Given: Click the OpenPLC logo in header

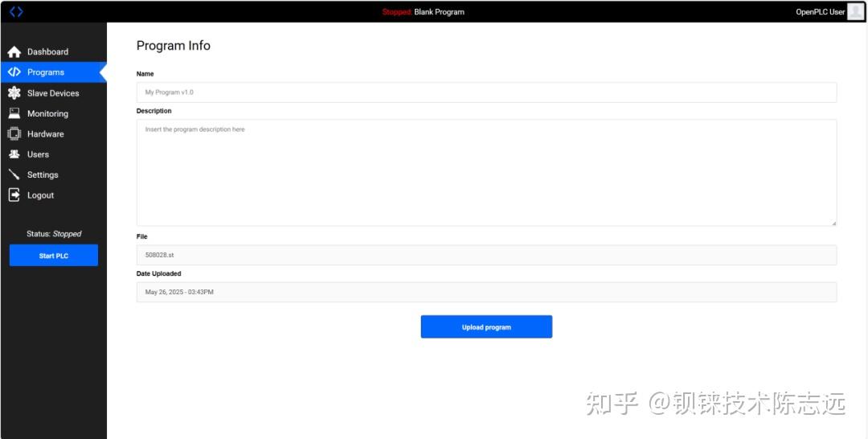Looking at the screenshot, I should (16, 11).
